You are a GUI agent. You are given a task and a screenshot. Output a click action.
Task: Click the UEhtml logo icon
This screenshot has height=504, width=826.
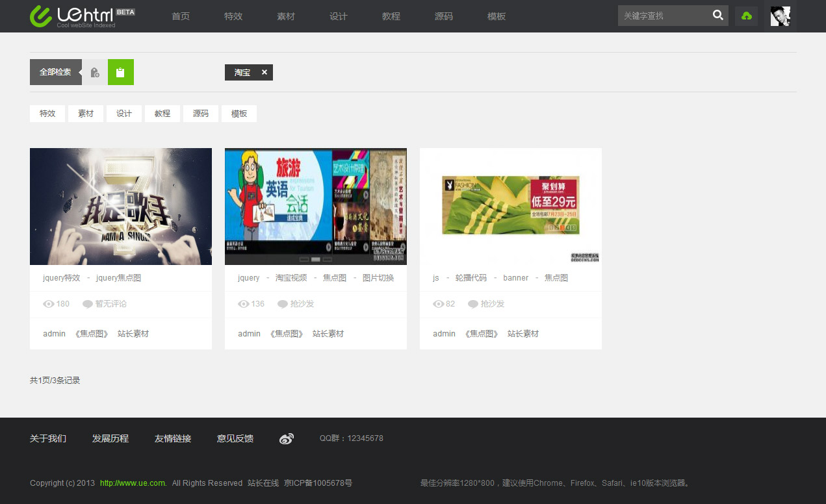click(x=41, y=16)
